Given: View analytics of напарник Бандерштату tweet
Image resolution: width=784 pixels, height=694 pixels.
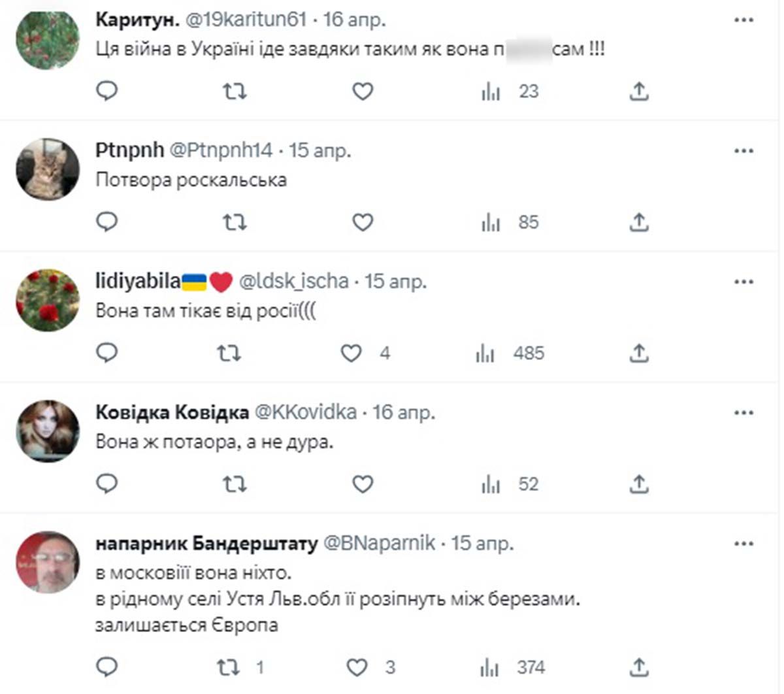Looking at the screenshot, I should pyautogui.click(x=489, y=667).
